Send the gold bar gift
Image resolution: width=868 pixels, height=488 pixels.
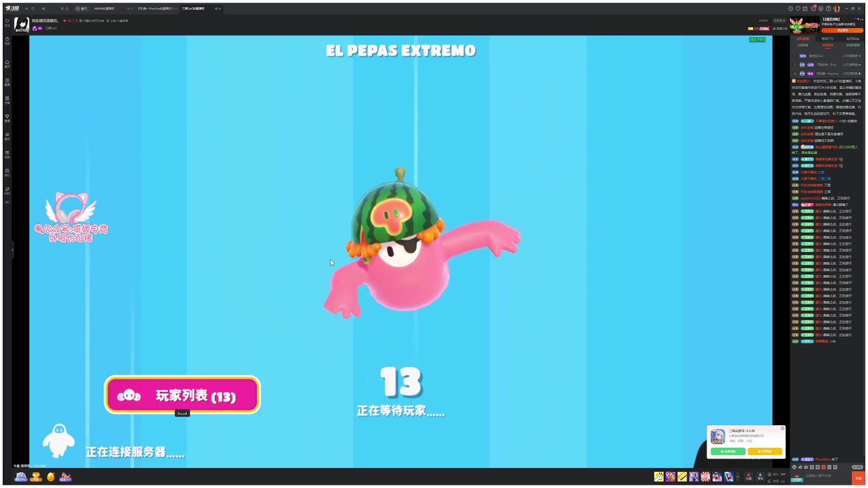pos(682,477)
